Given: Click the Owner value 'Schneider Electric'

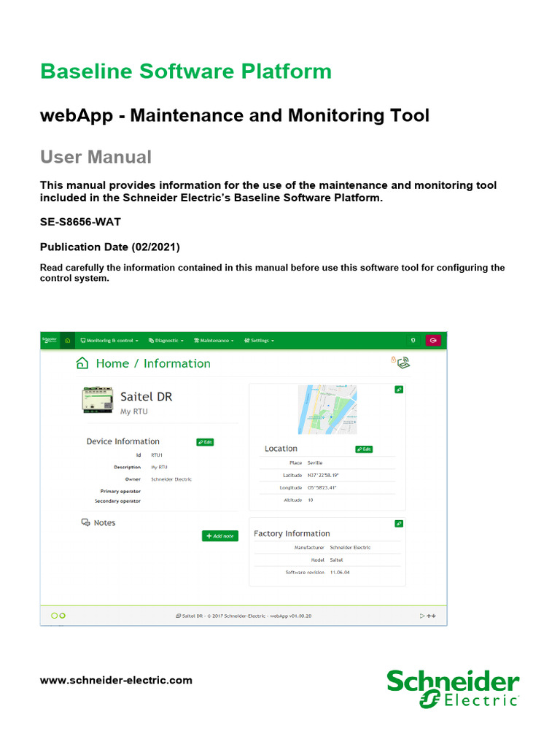Looking at the screenshot, I should point(171,479).
